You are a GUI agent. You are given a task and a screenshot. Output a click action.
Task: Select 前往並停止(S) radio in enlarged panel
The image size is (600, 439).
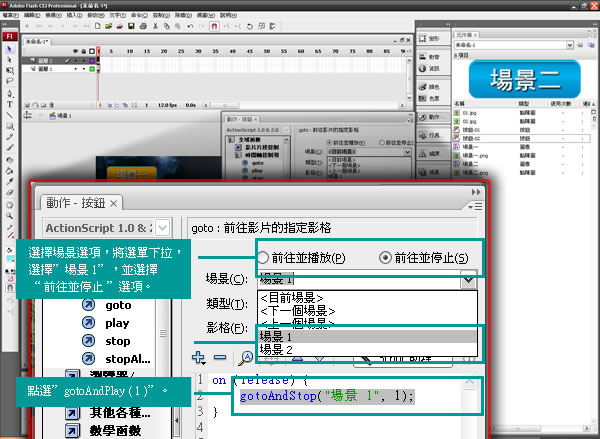tap(385, 258)
